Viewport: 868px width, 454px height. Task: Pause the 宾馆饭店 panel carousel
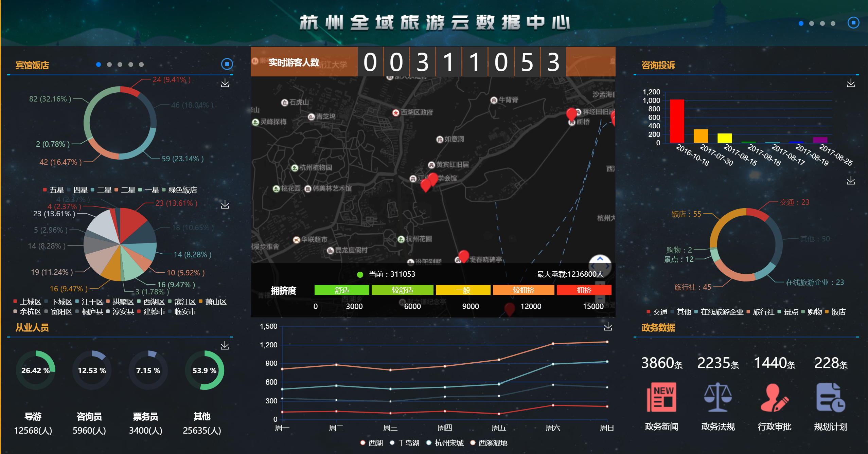pos(227,64)
